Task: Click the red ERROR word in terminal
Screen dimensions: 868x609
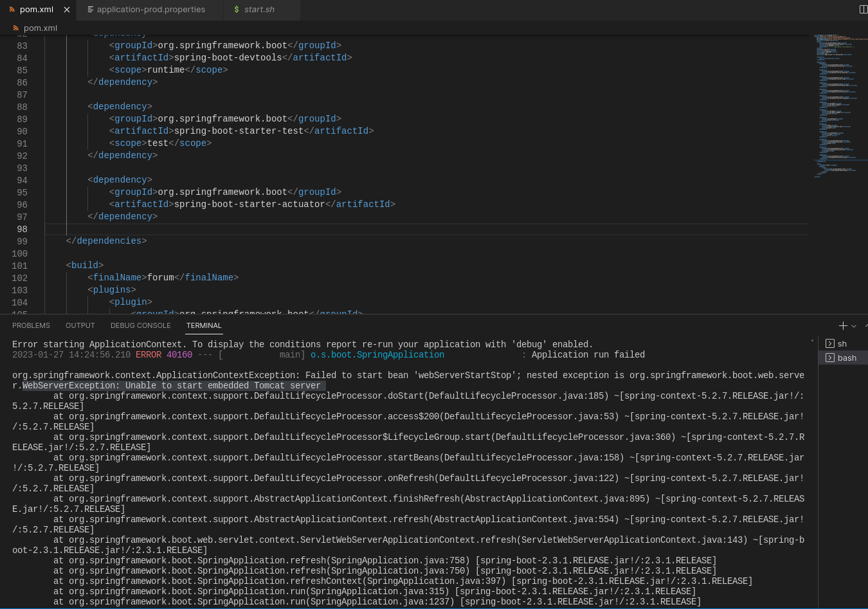Action: tap(149, 354)
